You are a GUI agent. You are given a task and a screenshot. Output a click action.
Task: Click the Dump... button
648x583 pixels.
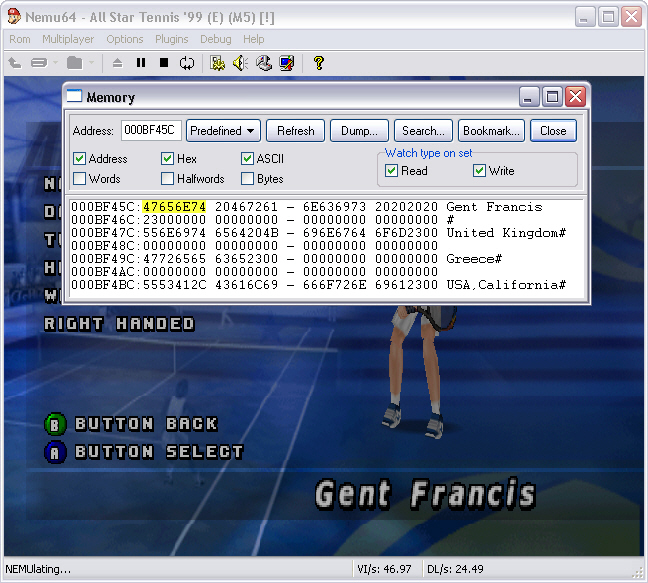click(x=359, y=131)
